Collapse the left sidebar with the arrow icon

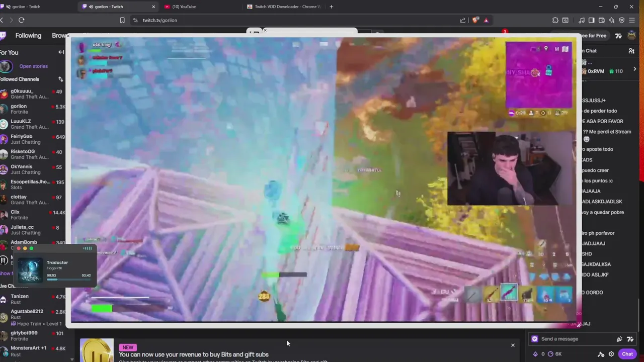[x=61, y=52]
